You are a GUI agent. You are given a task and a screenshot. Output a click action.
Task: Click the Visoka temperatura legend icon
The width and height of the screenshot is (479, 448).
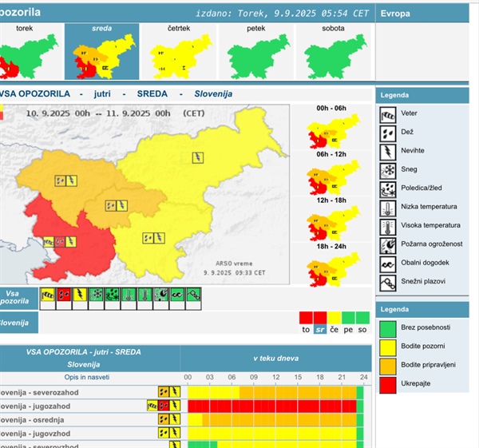[x=388, y=227]
